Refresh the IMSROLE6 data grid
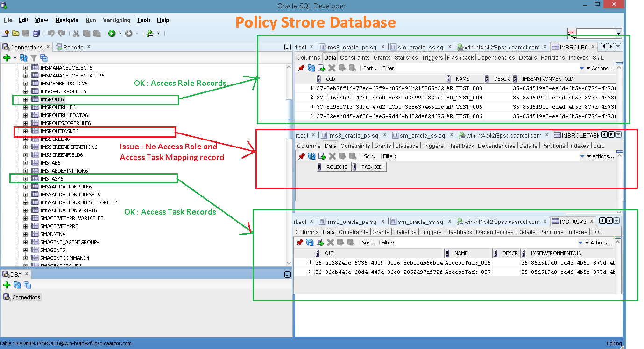This screenshot has width=644, height=349. [311, 68]
